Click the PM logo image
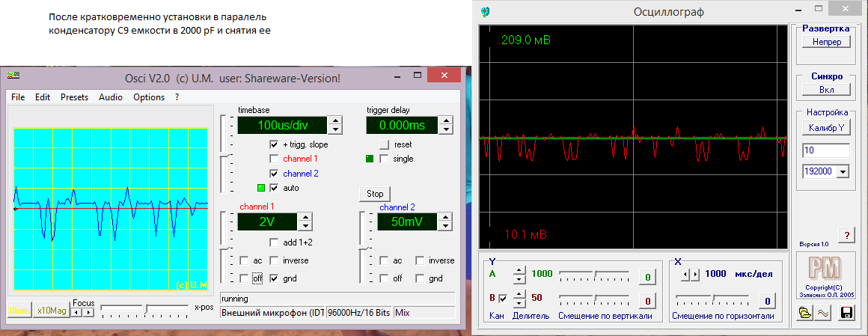This screenshot has width=868, height=336. pyautogui.click(x=825, y=268)
